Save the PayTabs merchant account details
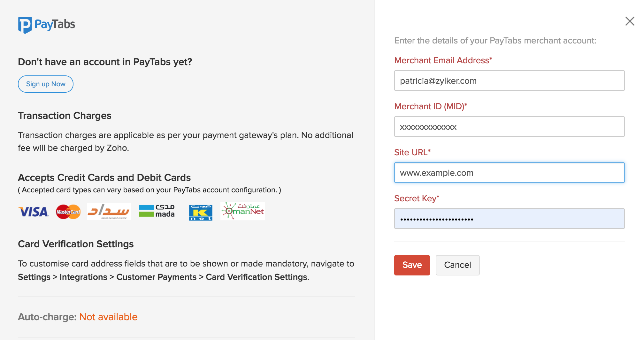The height and width of the screenshot is (340, 644). 412,265
